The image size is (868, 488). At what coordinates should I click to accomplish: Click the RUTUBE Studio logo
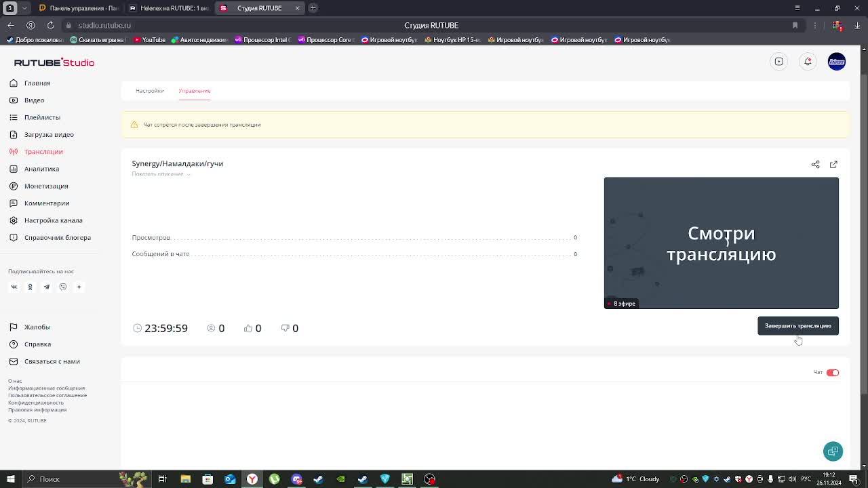click(54, 62)
